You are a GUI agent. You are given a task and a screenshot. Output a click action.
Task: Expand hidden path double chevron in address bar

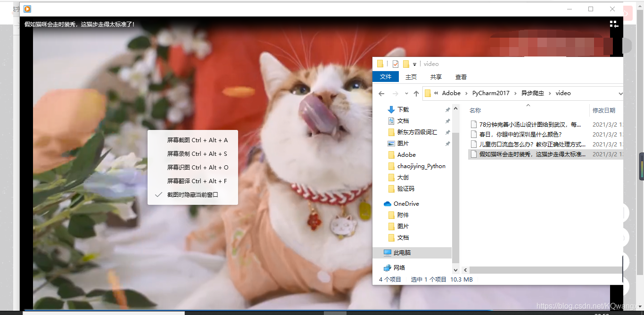[x=437, y=93]
